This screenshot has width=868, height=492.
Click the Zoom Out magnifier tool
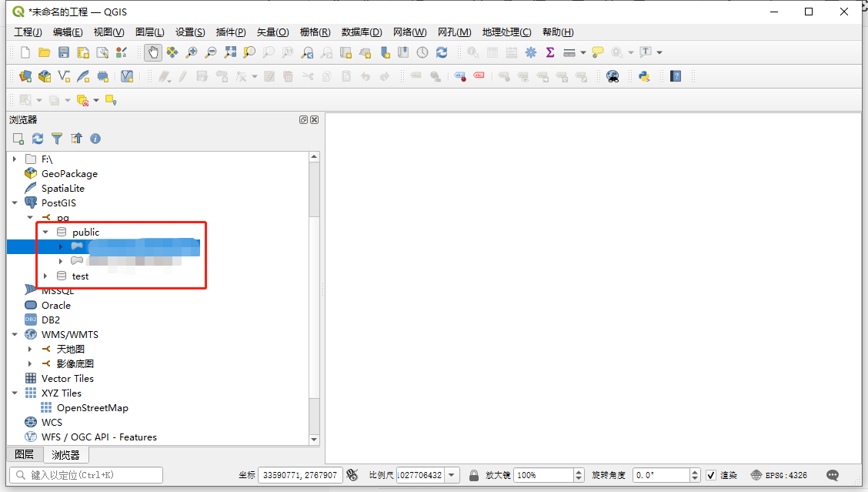210,52
